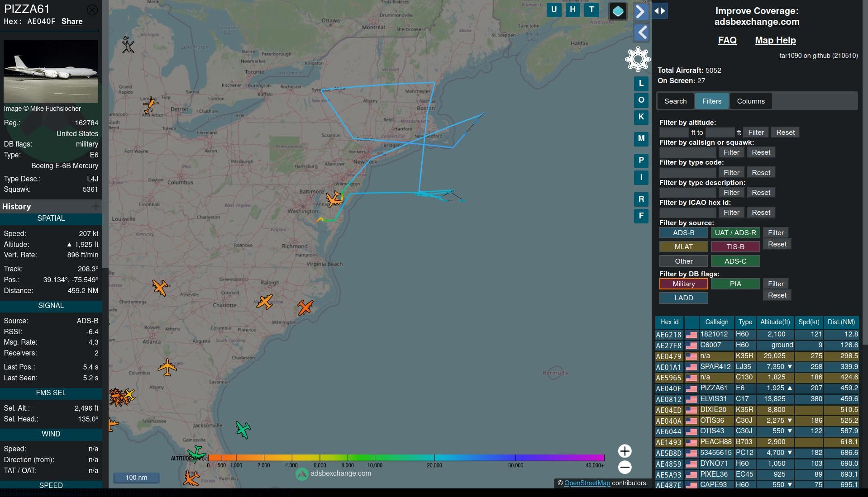Click the T map toggle button
Image resolution: width=868 pixels, height=497 pixels.
pyautogui.click(x=591, y=10)
